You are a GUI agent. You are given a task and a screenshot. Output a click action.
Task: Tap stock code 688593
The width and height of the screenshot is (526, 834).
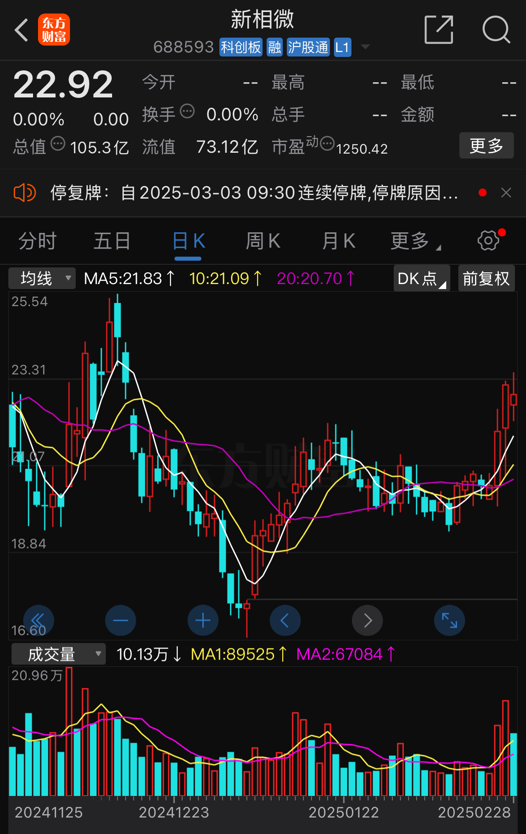[x=183, y=47]
